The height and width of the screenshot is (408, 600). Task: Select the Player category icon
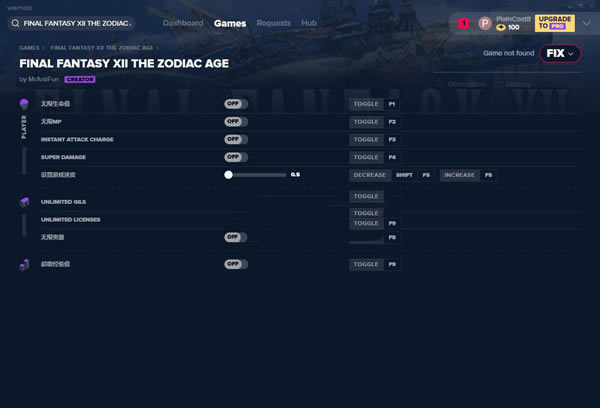coord(24,103)
